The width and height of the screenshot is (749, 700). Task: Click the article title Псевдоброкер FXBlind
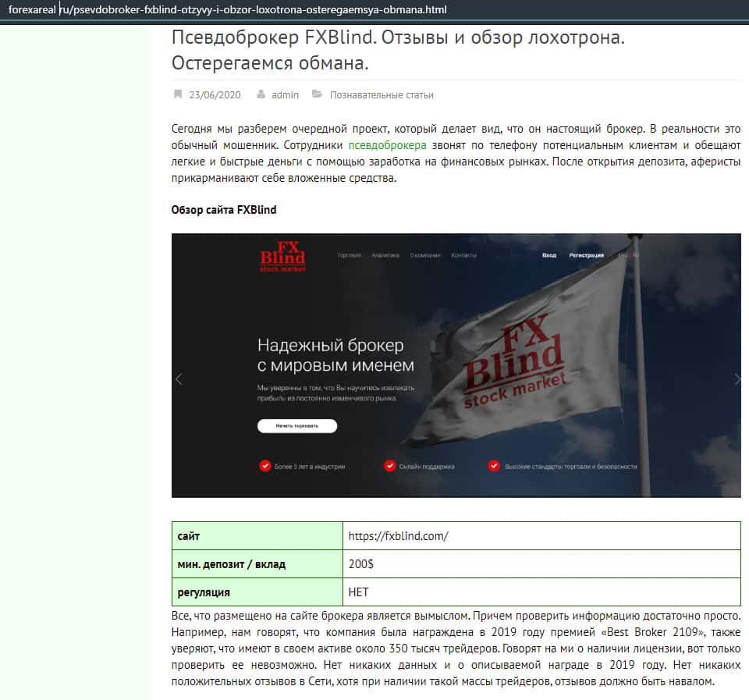click(x=398, y=50)
